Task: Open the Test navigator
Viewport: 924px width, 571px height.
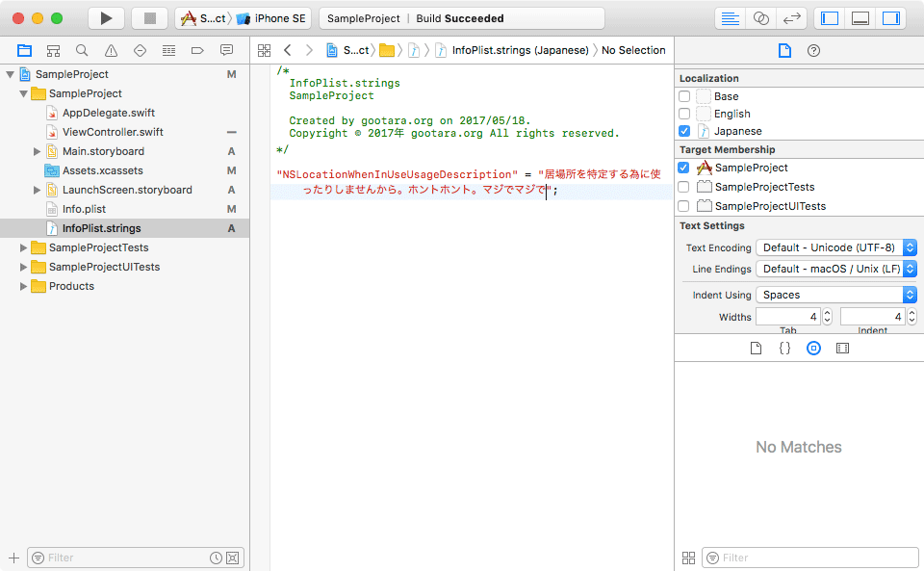Action: click(x=140, y=51)
